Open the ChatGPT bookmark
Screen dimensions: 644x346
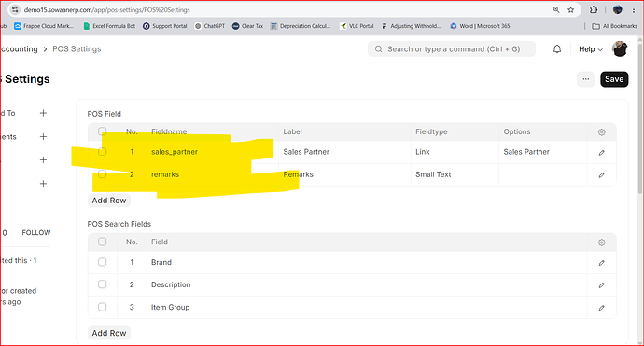(x=210, y=26)
